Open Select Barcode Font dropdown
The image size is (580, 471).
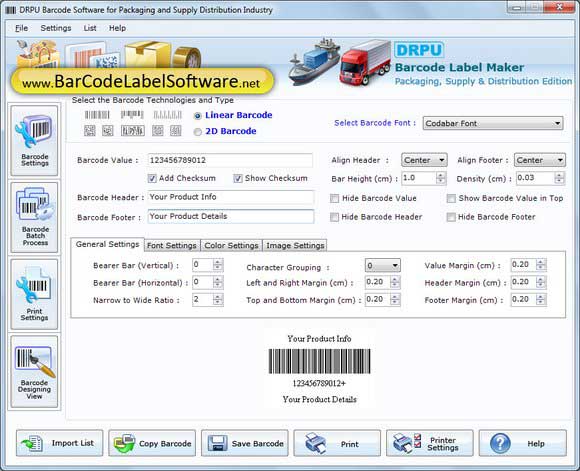(x=493, y=123)
